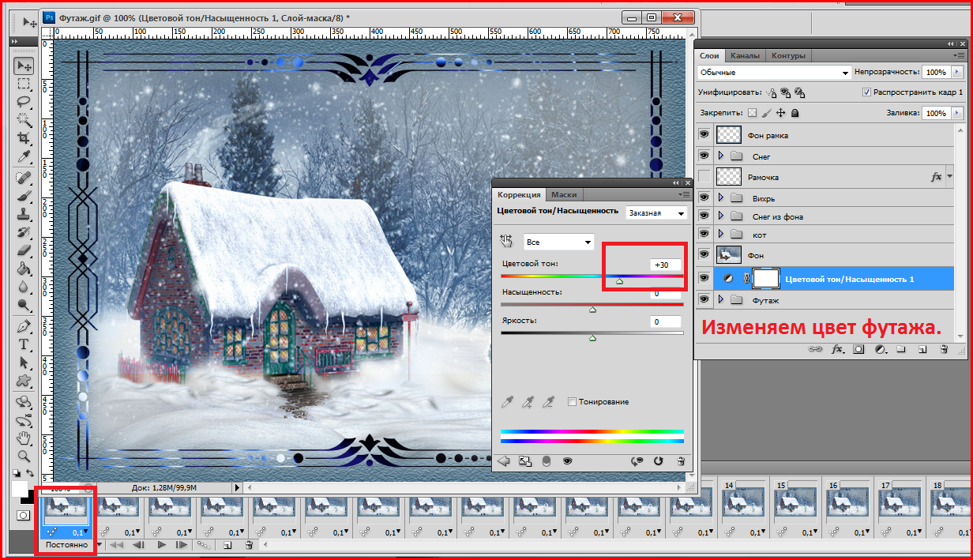Hide the Футаж group
Image resolution: width=973 pixels, height=560 pixels.
click(x=704, y=299)
